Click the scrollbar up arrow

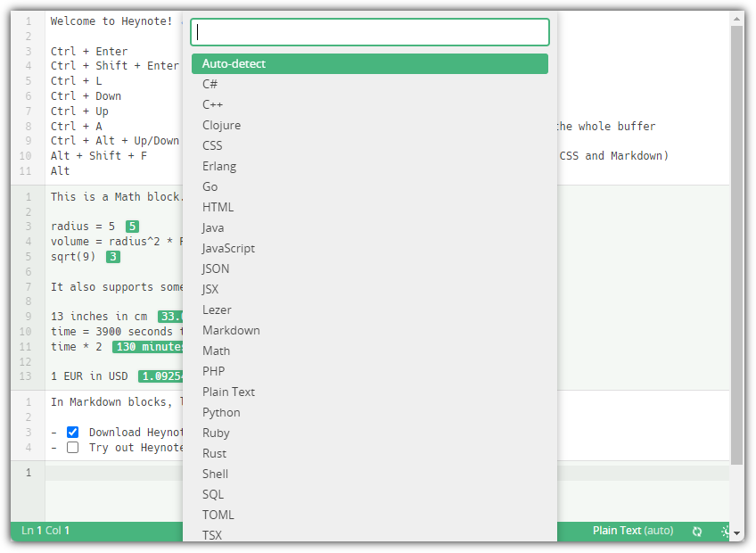736,20
